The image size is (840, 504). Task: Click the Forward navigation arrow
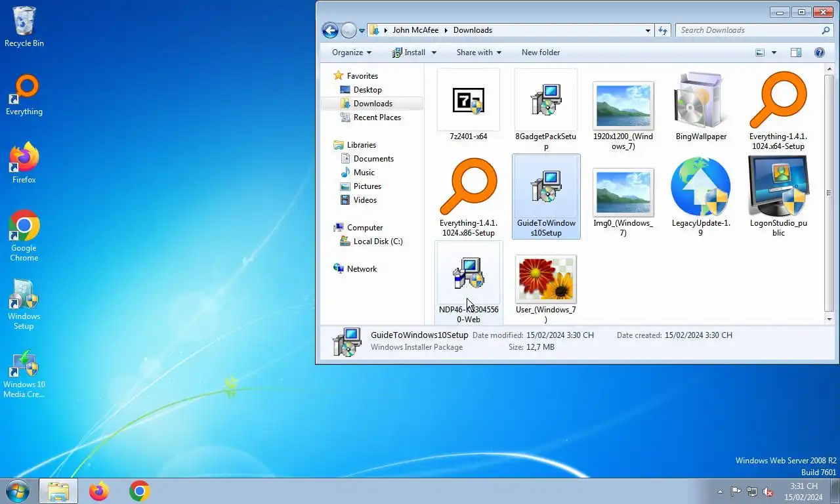[348, 30]
